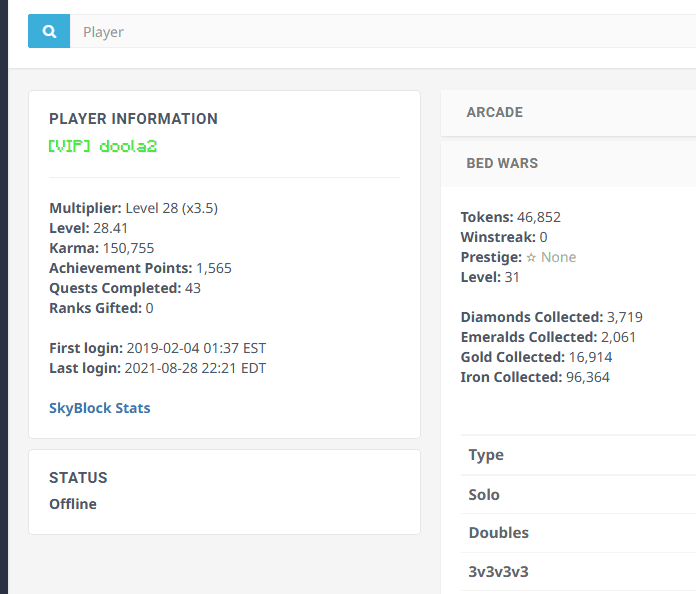Select the Tokens 46,852 line
Viewport: 696px width, 594px height.
pos(510,217)
